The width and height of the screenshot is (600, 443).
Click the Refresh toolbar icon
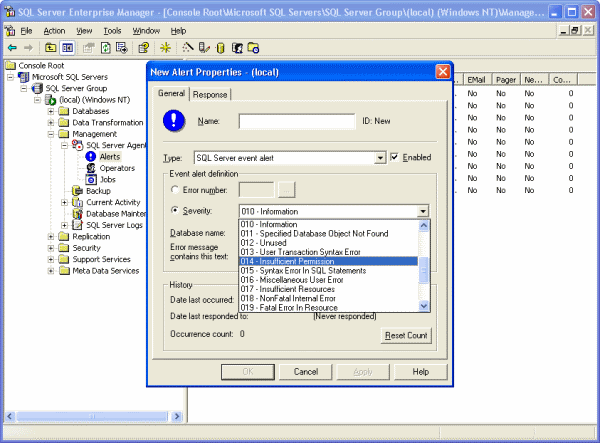[x=106, y=48]
